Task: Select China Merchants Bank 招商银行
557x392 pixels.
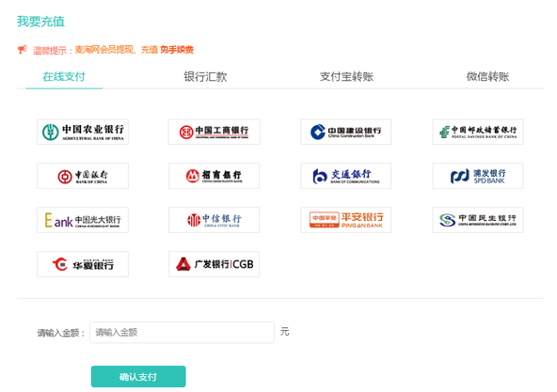Action: click(x=215, y=176)
